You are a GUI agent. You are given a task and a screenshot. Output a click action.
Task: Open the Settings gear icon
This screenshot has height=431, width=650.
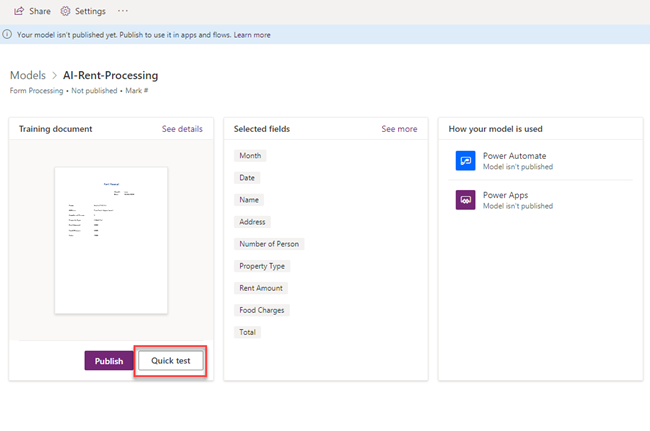point(66,11)
